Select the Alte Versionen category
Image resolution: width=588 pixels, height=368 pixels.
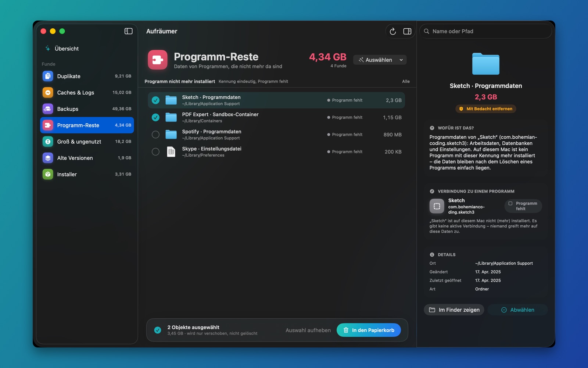[87, 158]
